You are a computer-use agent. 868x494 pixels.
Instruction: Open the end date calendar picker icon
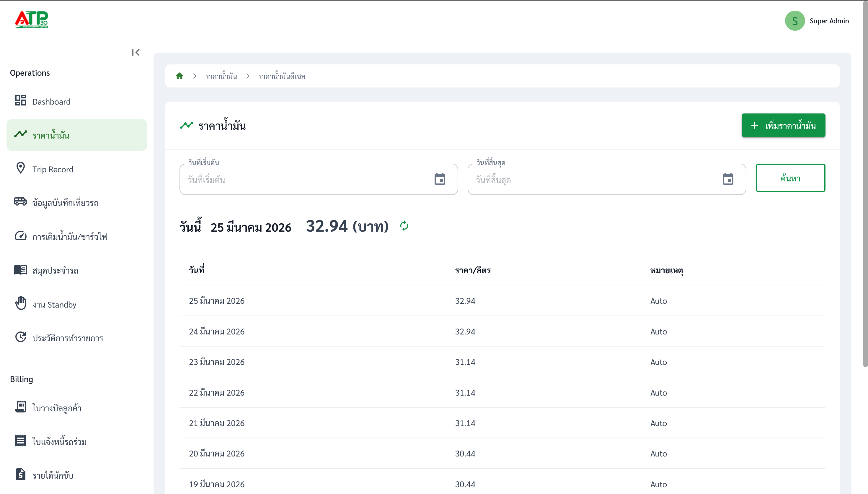click(728, 179)
